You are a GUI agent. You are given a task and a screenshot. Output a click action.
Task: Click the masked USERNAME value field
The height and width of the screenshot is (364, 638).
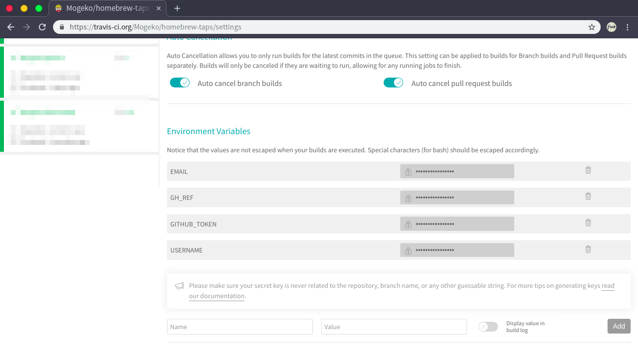pos(457,250)
